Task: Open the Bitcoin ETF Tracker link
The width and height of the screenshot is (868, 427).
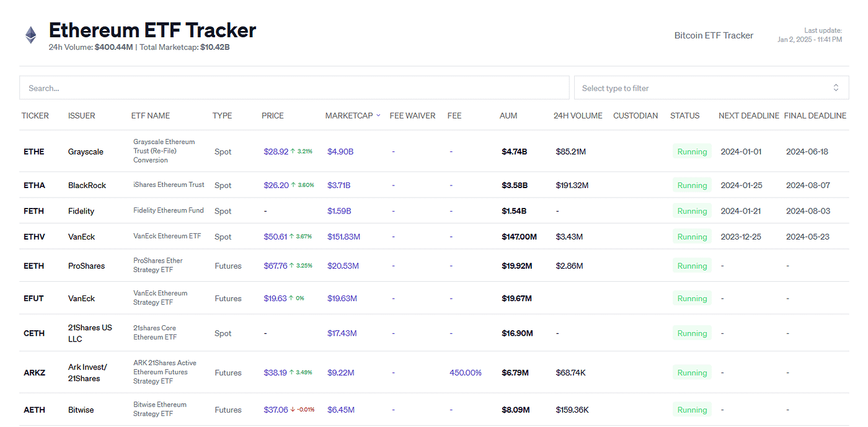Action: coord(714,35)
